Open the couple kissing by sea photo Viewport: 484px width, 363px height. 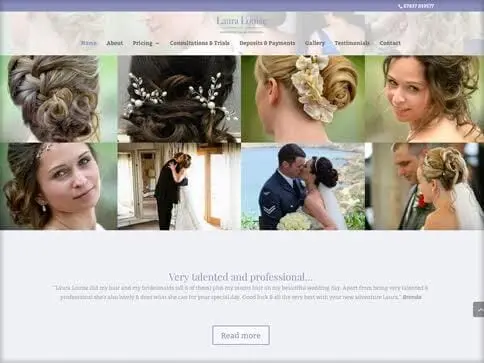coord(303,186)
